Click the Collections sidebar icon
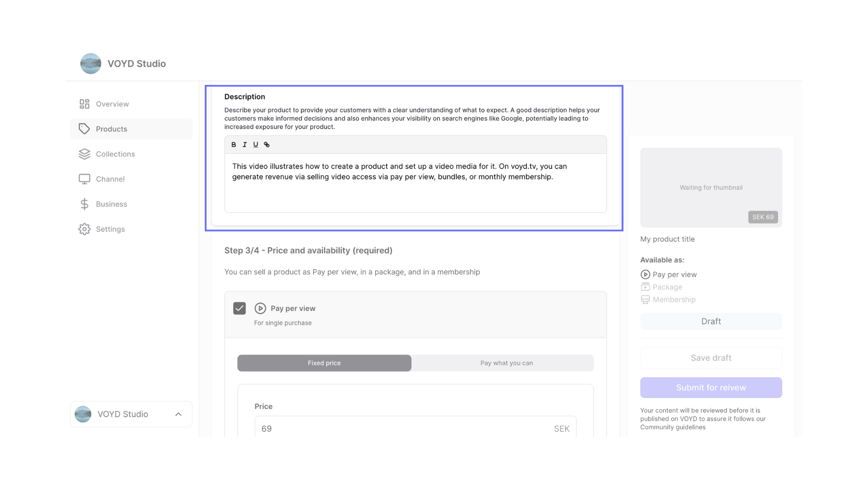Viewport: 868px width, 488px height. click(x=84, y=154)
